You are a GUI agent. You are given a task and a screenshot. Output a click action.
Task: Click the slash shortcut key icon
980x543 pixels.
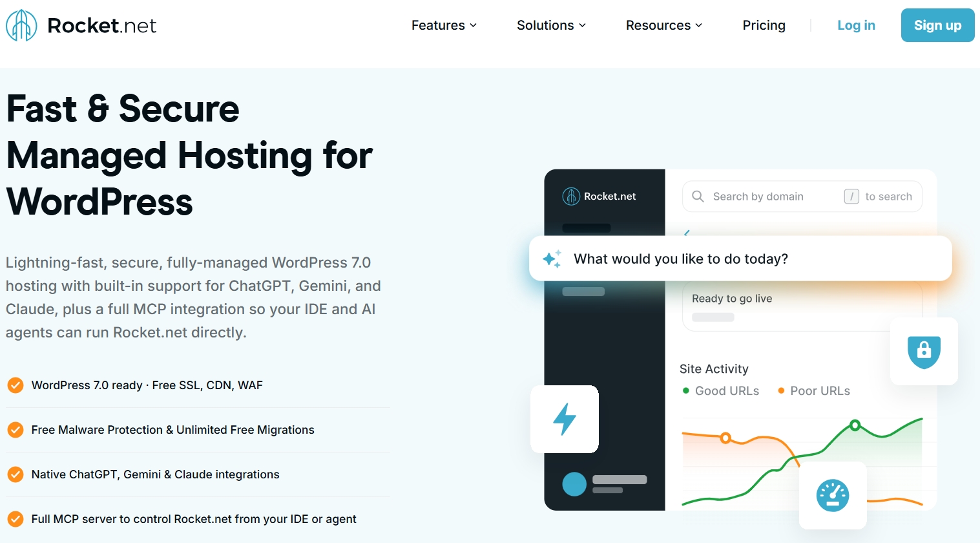[x=851, y=197]
